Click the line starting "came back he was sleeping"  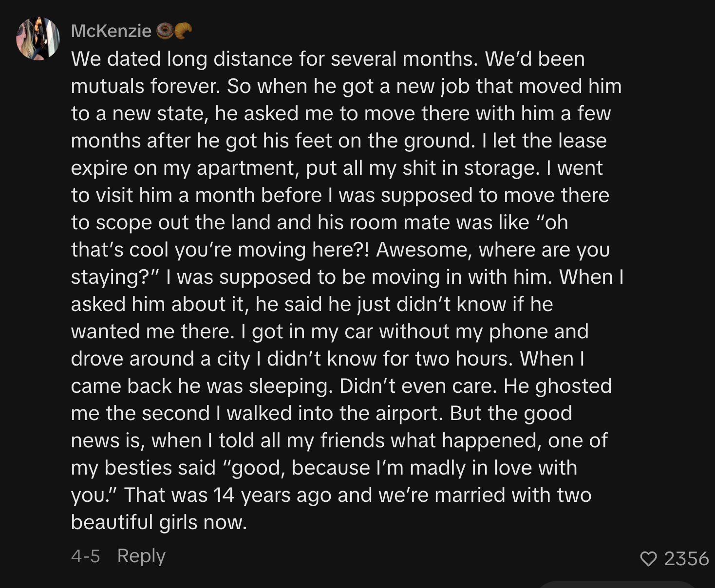pos(341,386)
